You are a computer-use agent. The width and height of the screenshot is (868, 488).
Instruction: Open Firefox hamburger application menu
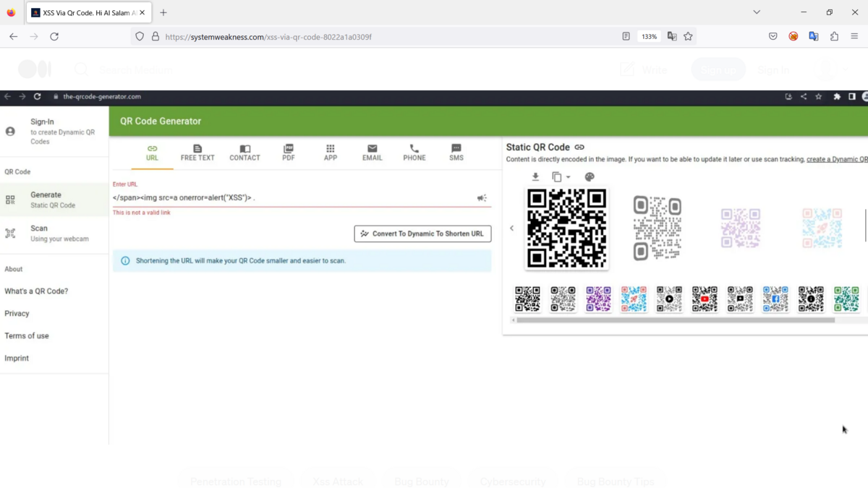click(x=854, y=36)
